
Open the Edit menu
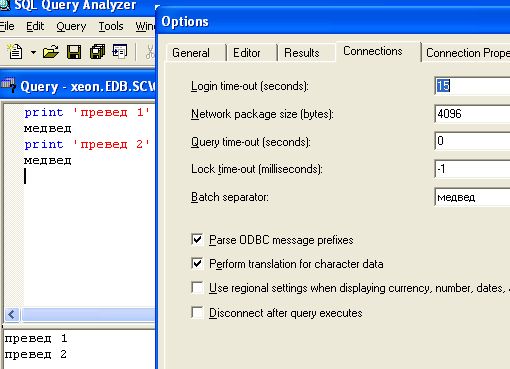click(35, 26)
